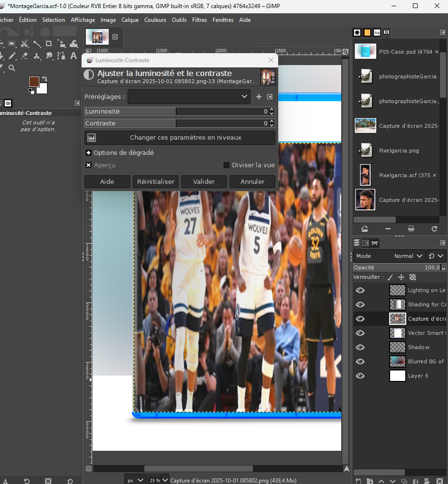Click the brown foreground color swatch
This screenshot has height=484, width=448.
pyautogui.click(x=33, y=81)
